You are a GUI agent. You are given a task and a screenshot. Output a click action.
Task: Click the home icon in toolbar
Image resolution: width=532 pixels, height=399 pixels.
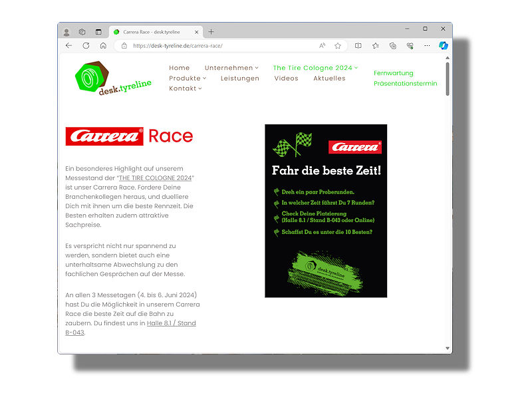[x=103, y=45]
